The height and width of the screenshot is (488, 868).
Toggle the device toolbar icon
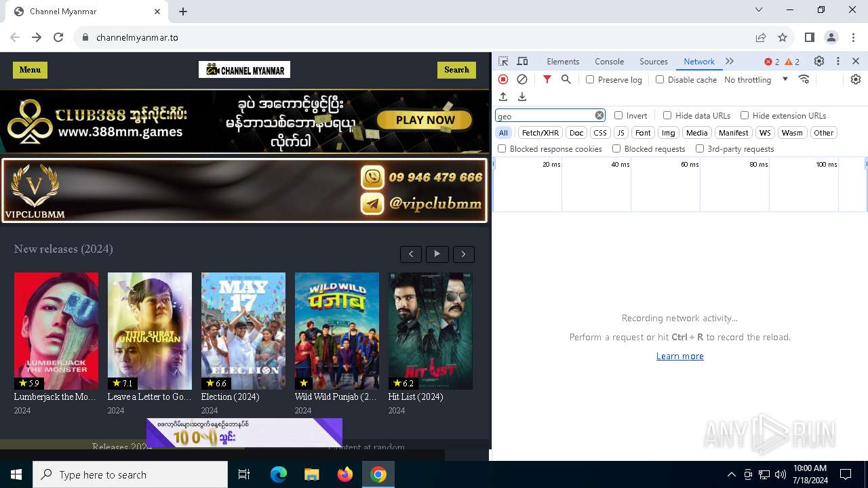click(x=522, y=61)
